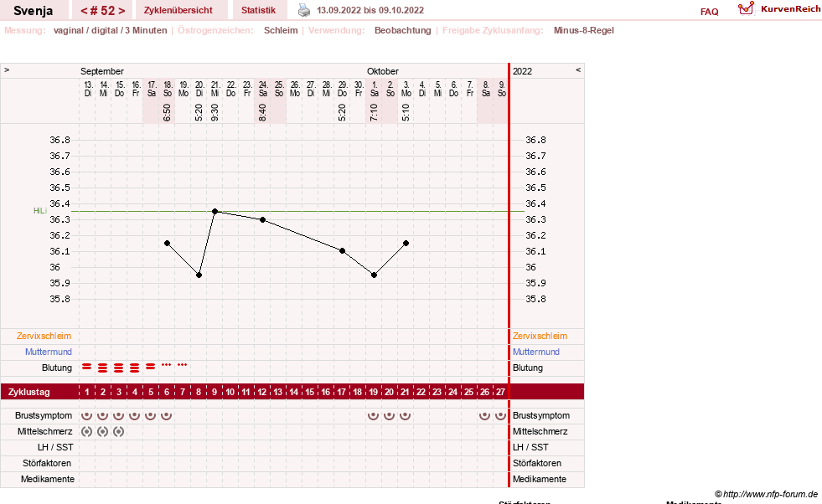Collapse chart using the top-right arrow
This screenshot has height=504, width=822.
(578, 69)
